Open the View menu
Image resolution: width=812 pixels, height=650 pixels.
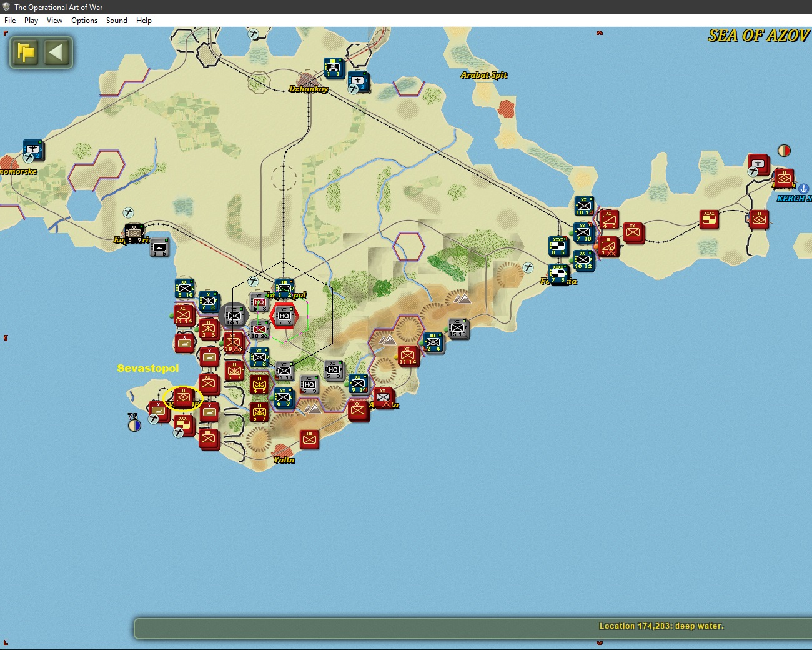(x=54, y=21)
